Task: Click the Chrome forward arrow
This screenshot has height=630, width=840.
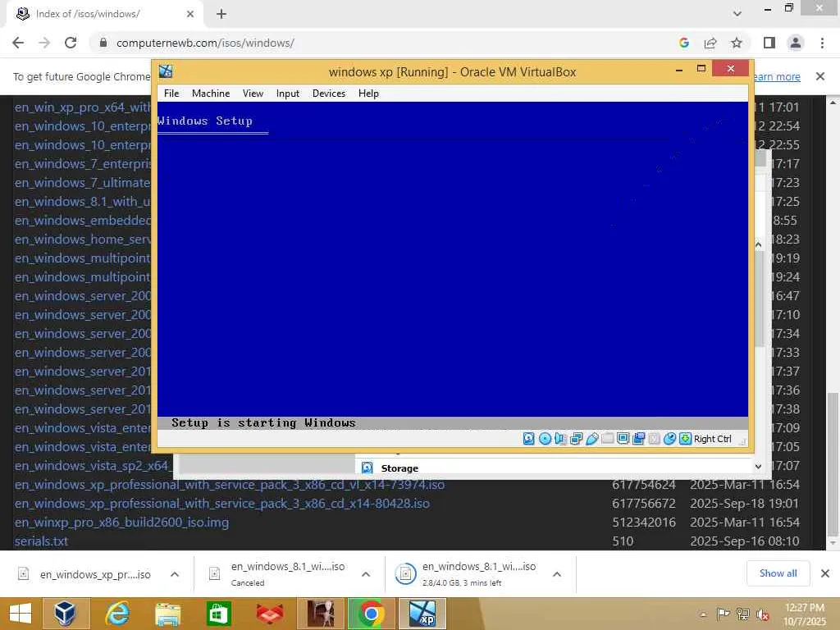Action: coord(44,43)
